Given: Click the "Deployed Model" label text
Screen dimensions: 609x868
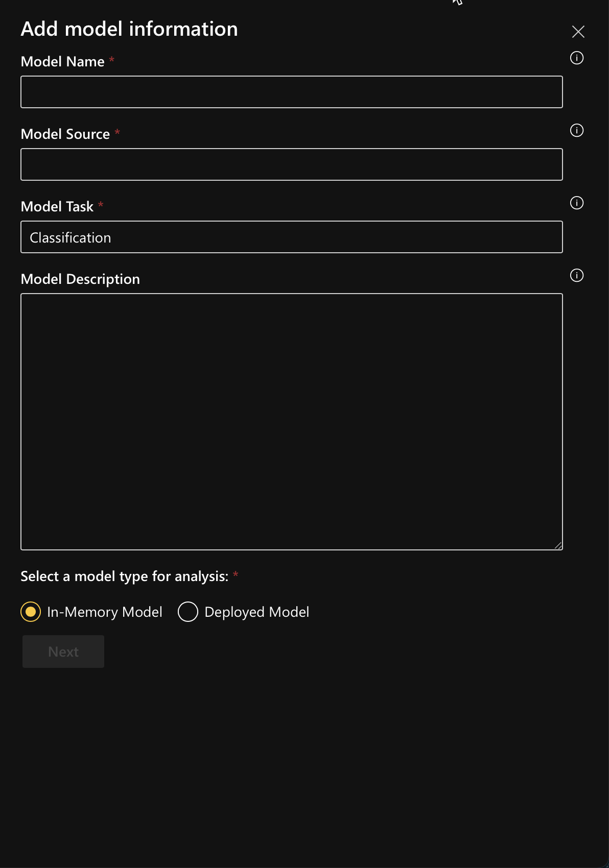Looking at the screenshot, I should pos(256,612).
